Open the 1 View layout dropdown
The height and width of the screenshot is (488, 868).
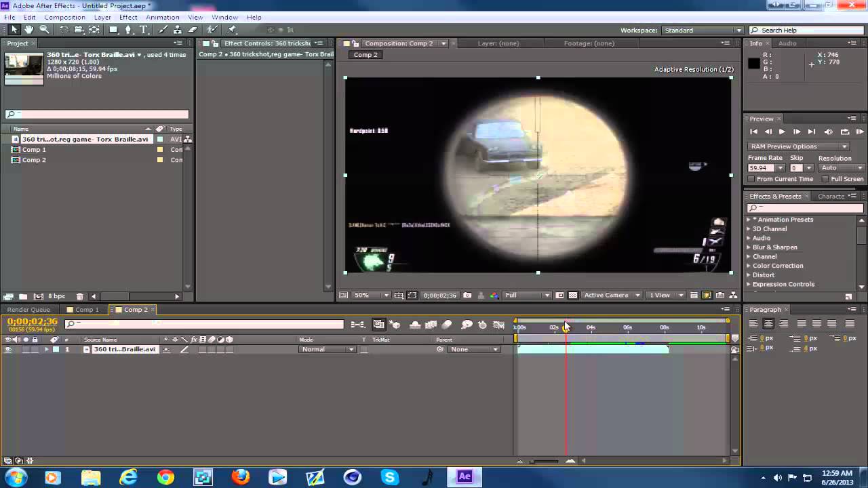click(x=665, y=296)
